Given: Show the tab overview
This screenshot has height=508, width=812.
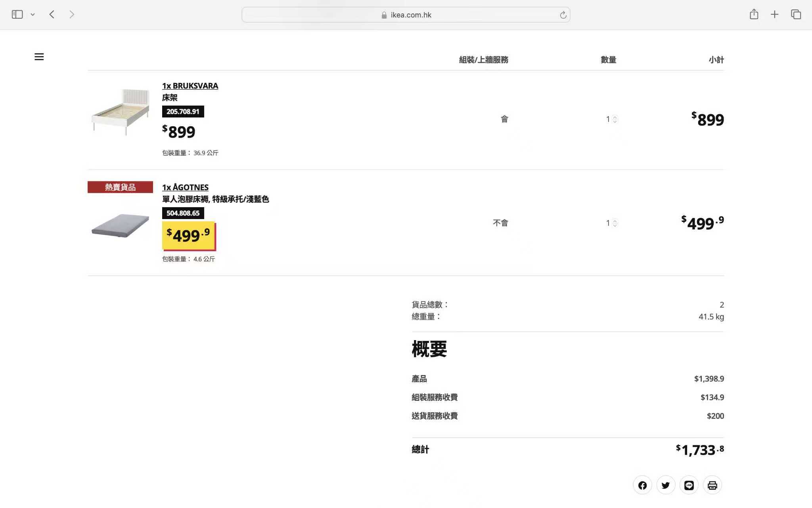Looking at the screenshot, I should pyautogui.click(x=796, y=15).
